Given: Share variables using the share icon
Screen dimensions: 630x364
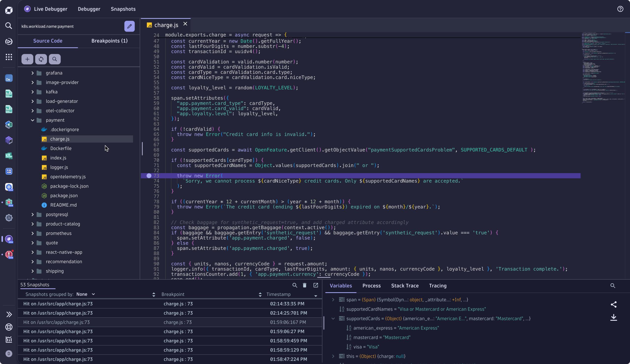Looking at the screenshot, I should coord(614,304).
